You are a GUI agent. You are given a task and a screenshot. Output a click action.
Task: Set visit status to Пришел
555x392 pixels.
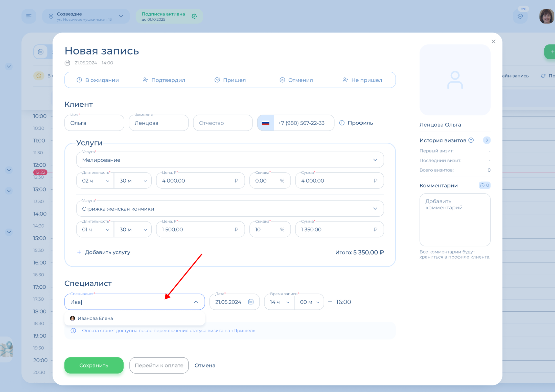pos(230,80)
